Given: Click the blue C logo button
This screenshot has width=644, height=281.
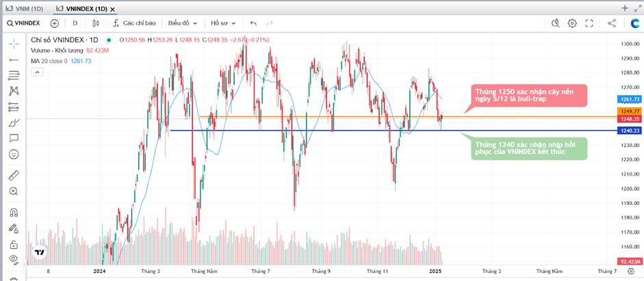Looking at the screenshot, I should click(x=634, y=23).
